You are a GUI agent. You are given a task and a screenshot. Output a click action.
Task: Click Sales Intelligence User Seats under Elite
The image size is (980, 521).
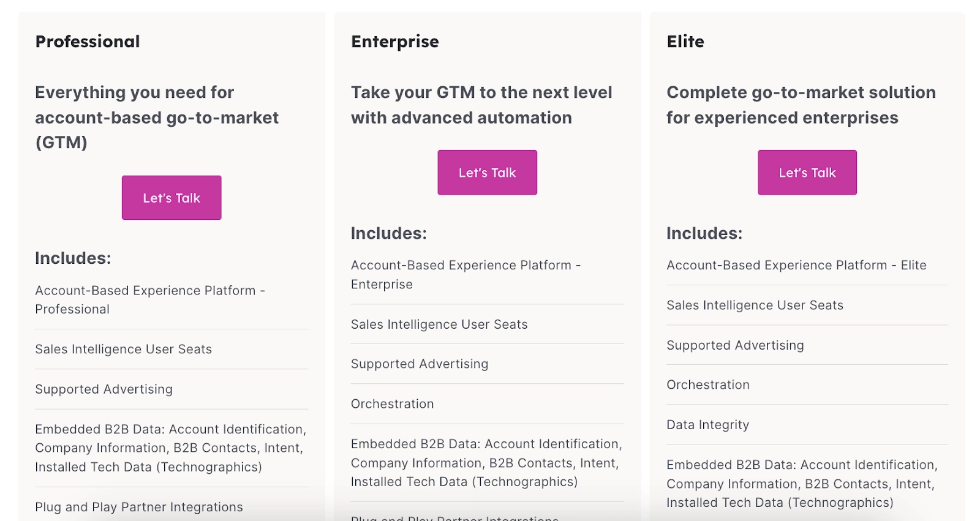click(x=755, y=305)
